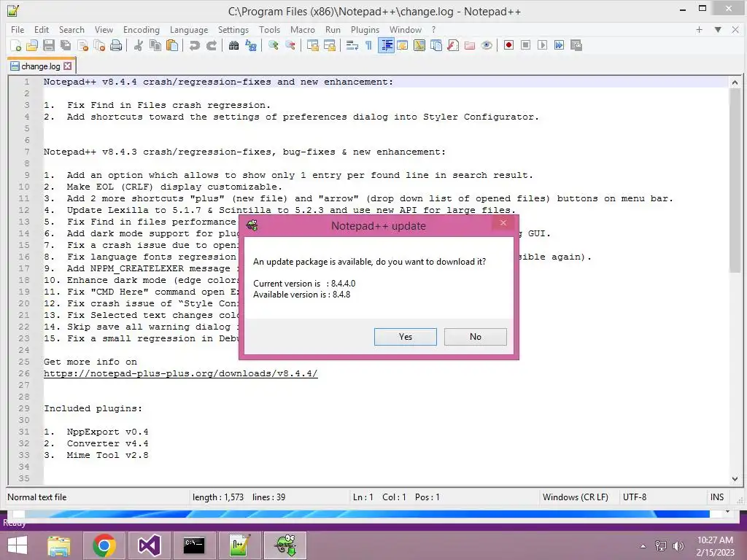
Task: Close the Notepad++ update dialog
Action: pos(503,223)
